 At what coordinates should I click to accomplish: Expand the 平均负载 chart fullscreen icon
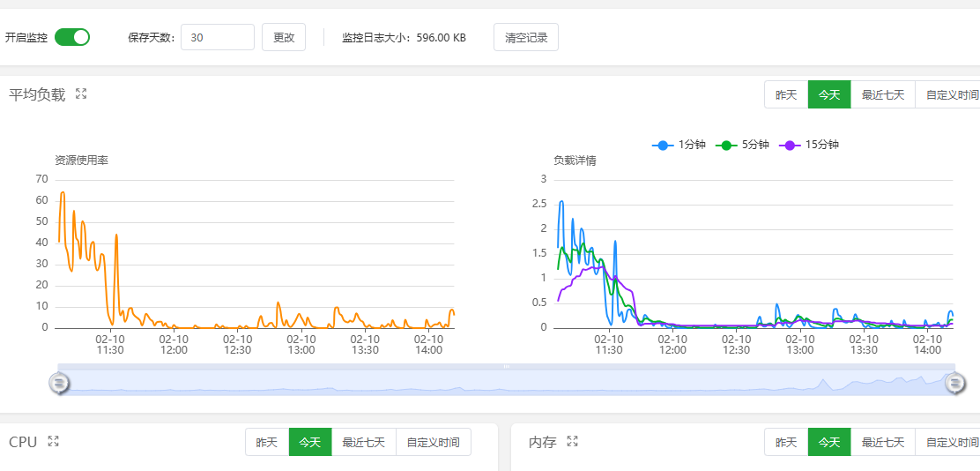point(80,93)
